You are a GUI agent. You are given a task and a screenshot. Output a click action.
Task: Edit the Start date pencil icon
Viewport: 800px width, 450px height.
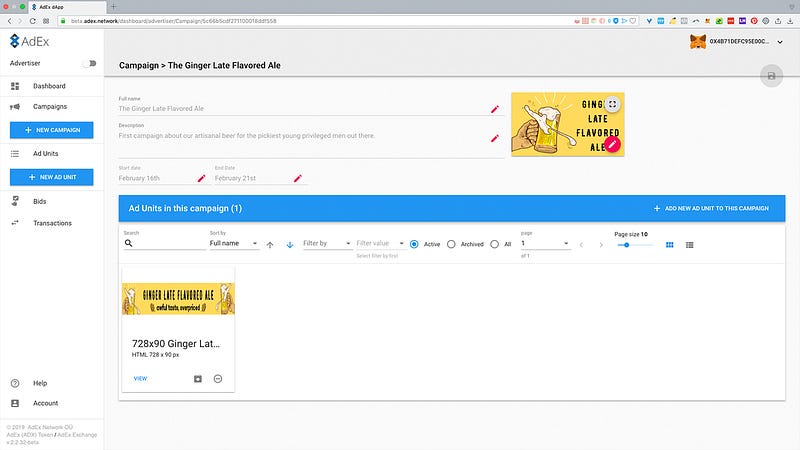(x=201, y=178)
